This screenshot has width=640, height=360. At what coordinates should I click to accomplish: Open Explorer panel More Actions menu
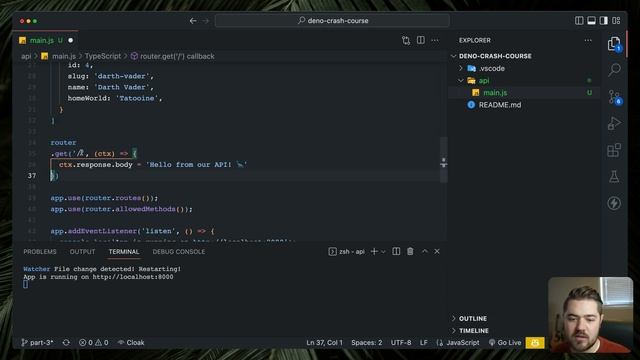coord(588,40)
